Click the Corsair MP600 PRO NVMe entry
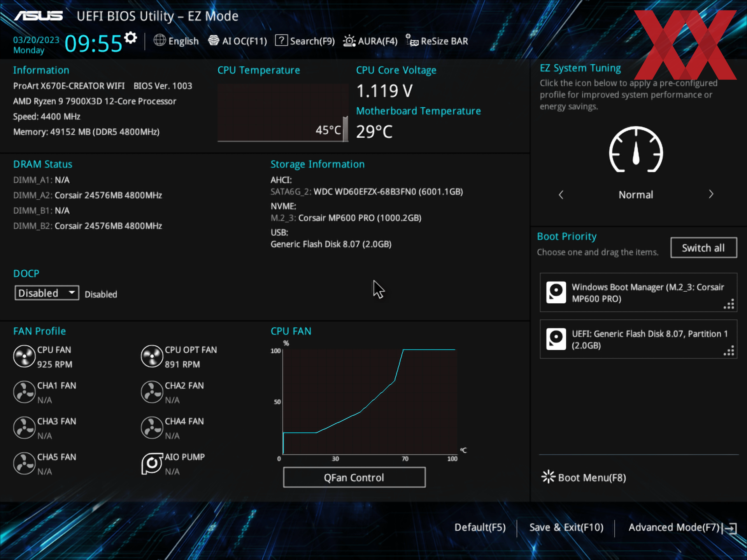This screenshot has height=560, width=747. (x=346, y=218)
